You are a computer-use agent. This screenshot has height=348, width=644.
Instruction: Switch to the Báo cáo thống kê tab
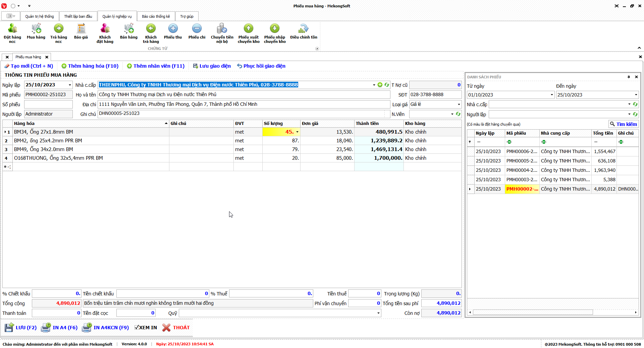point(156,16)
